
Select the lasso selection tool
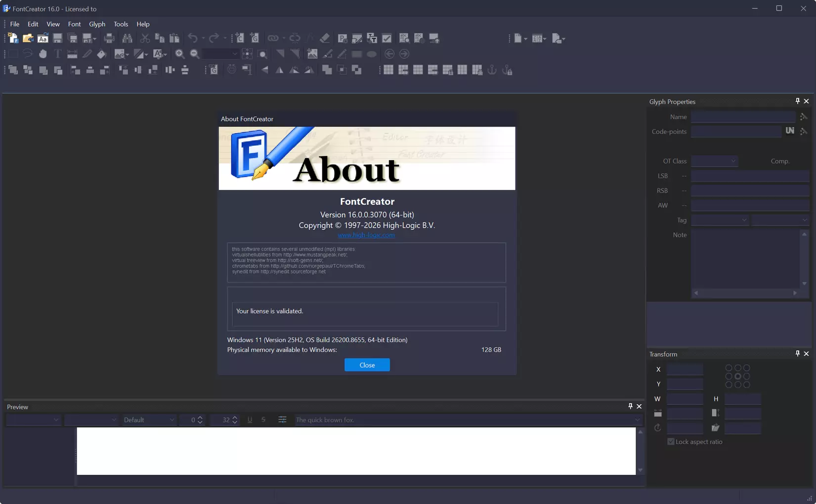pyautogui.click(x=28, y=54)
